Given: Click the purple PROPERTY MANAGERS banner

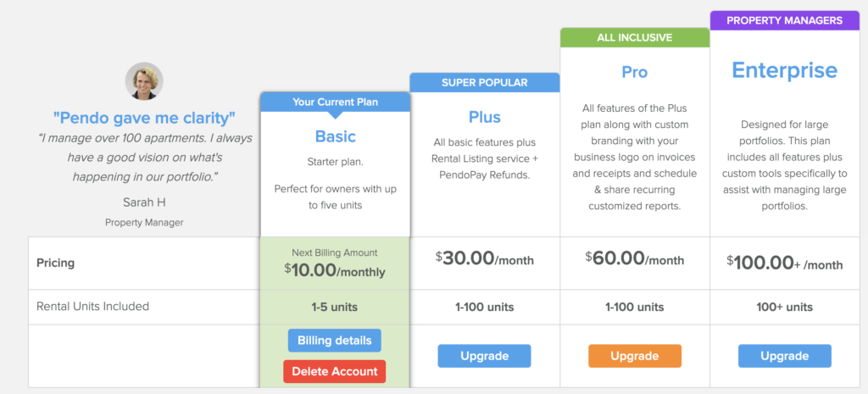Looking at the screenshot, I should pyautogui.click(x=784, y=20).
